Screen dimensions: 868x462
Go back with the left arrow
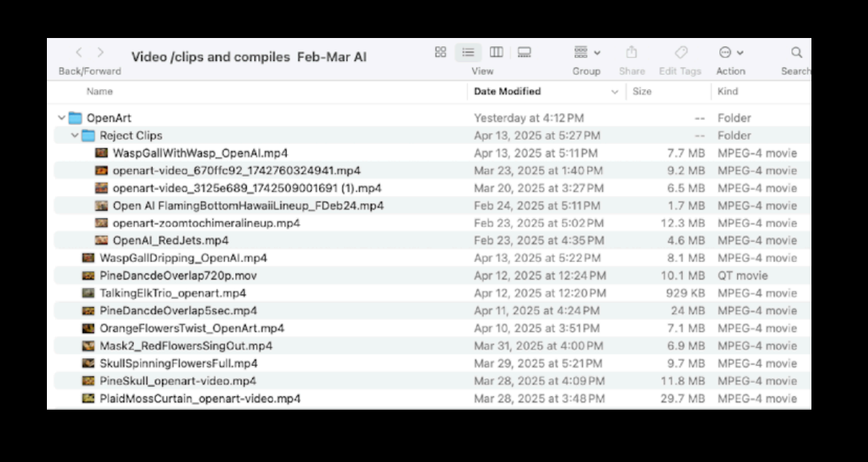(79, 52)
